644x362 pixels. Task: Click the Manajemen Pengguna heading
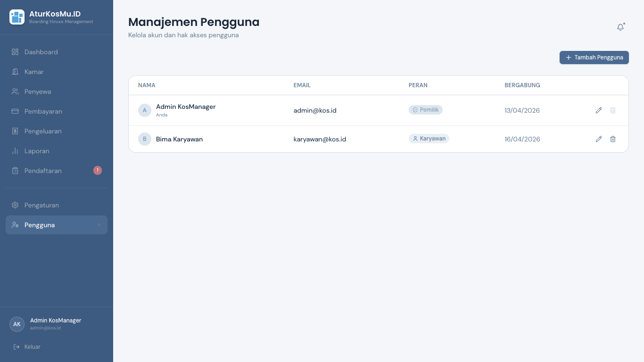(x=194, y=22)
